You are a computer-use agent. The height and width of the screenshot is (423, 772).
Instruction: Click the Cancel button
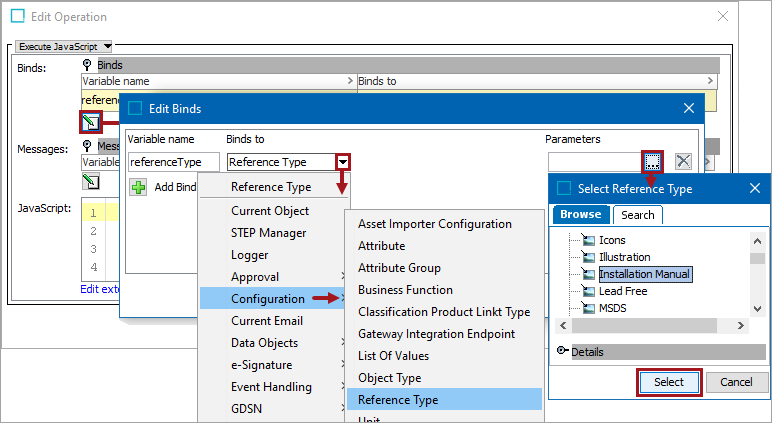click(x=736, y=382)
